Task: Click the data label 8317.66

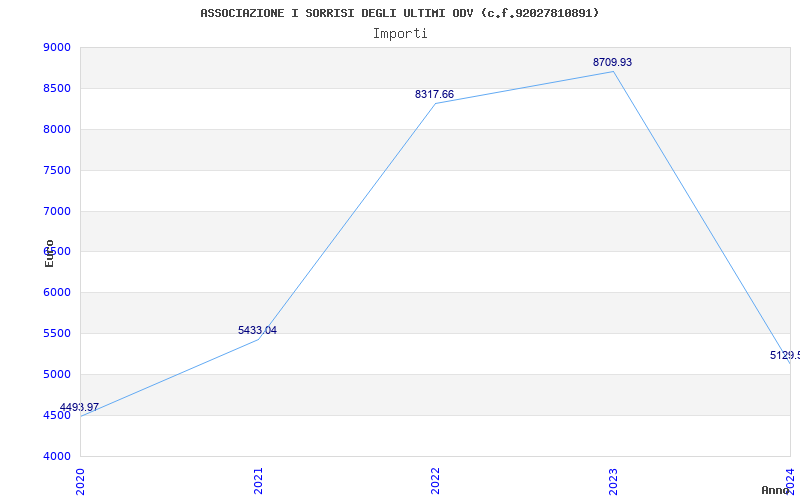Action: 434,94
